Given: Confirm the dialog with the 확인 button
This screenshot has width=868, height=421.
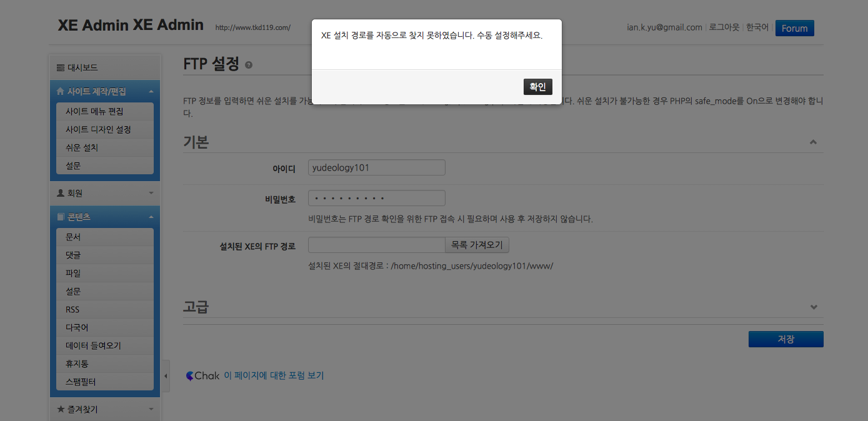Looking at the screenshot, I should 537,86.
